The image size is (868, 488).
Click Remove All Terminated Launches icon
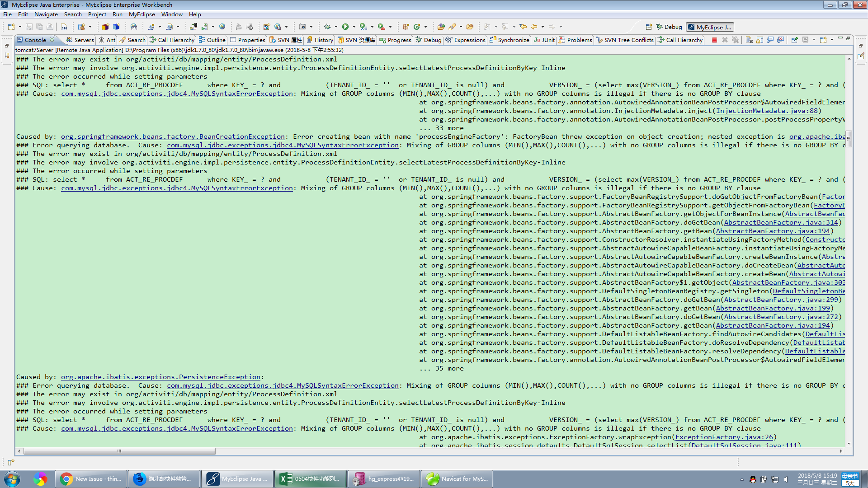click(x=736, y=40)
